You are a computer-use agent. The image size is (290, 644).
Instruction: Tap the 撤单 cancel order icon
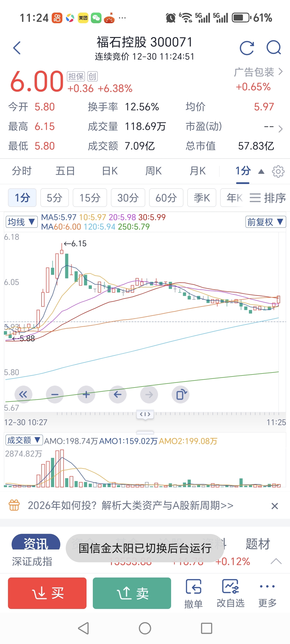click(193, 593)
